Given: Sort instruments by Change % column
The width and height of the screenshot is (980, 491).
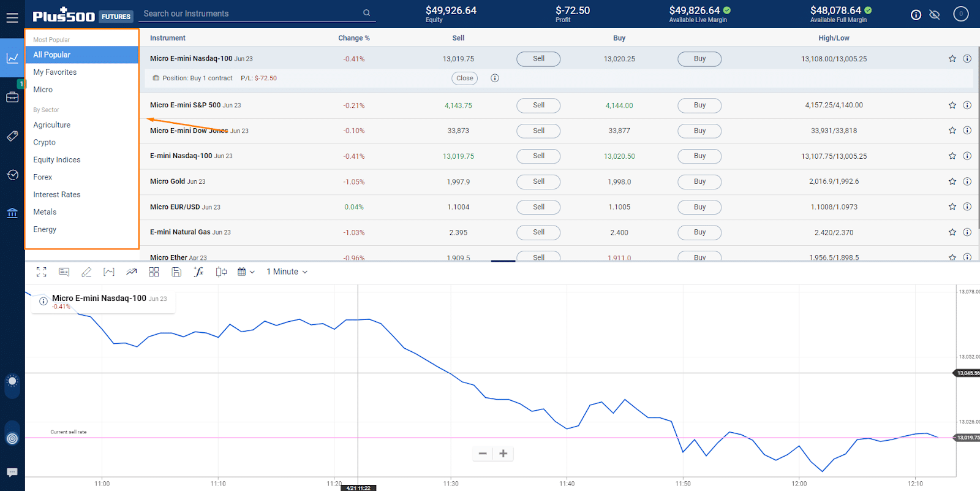Looking at the screenshot, I should (354, 38).
